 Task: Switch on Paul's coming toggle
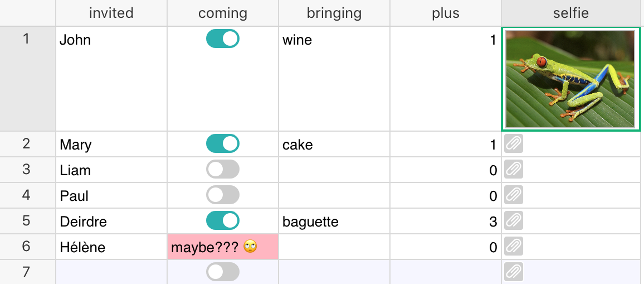222,195
